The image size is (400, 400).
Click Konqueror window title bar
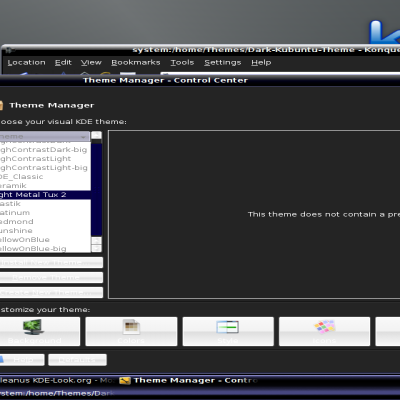(200, 50)
